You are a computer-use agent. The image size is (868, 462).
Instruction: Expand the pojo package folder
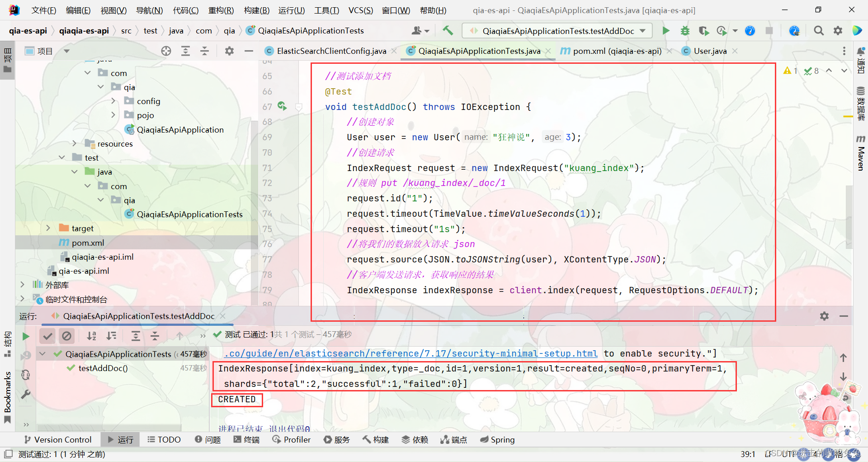[113, 115]
